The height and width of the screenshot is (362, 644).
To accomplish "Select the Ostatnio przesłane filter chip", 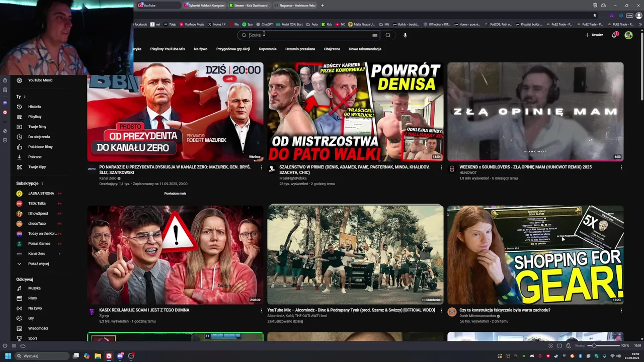I will tap(300, 49).
